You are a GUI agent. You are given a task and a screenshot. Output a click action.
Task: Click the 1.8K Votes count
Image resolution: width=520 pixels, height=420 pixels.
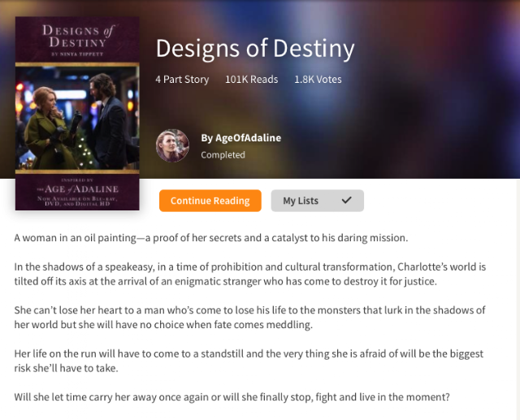pyautogui.click(x=318, y=80)
